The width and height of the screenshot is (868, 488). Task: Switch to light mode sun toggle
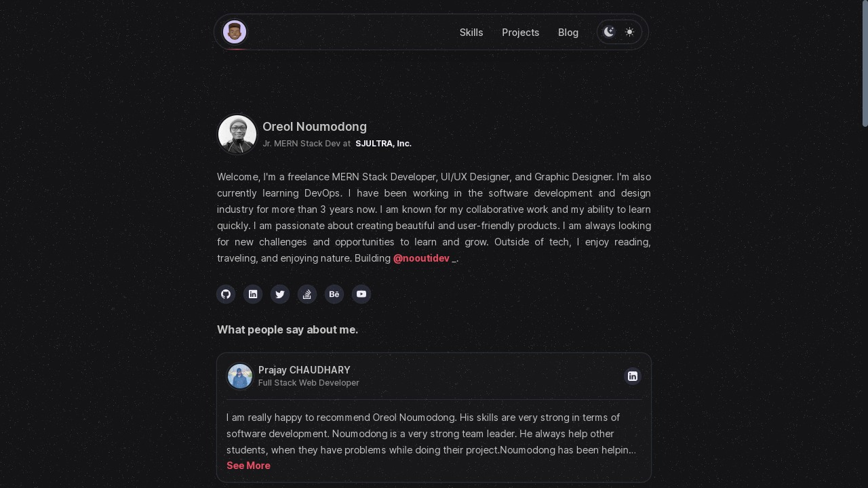(630, 32)
